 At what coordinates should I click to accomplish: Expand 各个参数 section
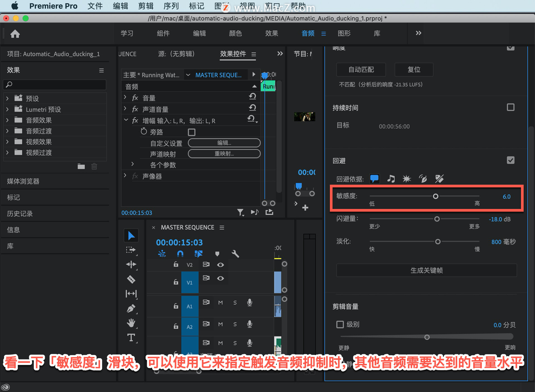click(133, 164)
